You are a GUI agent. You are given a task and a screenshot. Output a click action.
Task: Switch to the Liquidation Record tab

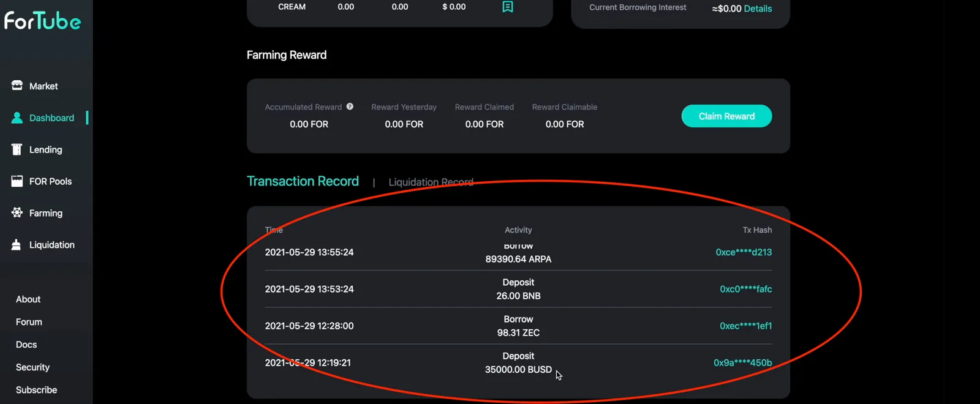point(431,182)
